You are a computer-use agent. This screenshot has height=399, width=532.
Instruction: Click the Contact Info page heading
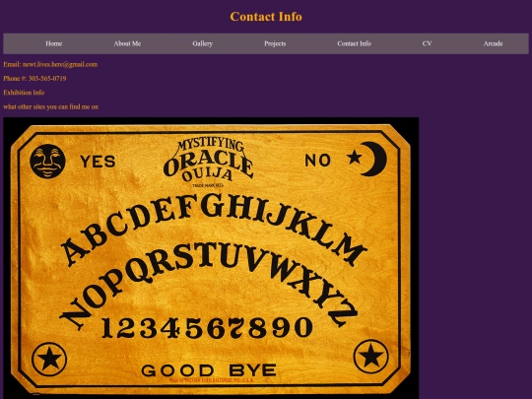coord(266,17)
